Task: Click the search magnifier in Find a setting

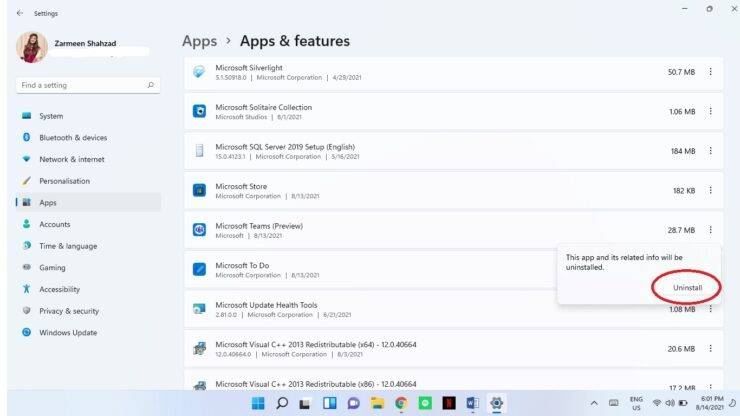Action: [151, 85]
